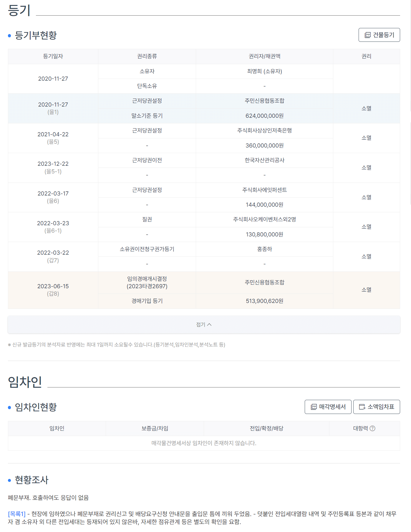Click the 근저당권이전 cell
The image size is (411, 532).
click(147, 160)
